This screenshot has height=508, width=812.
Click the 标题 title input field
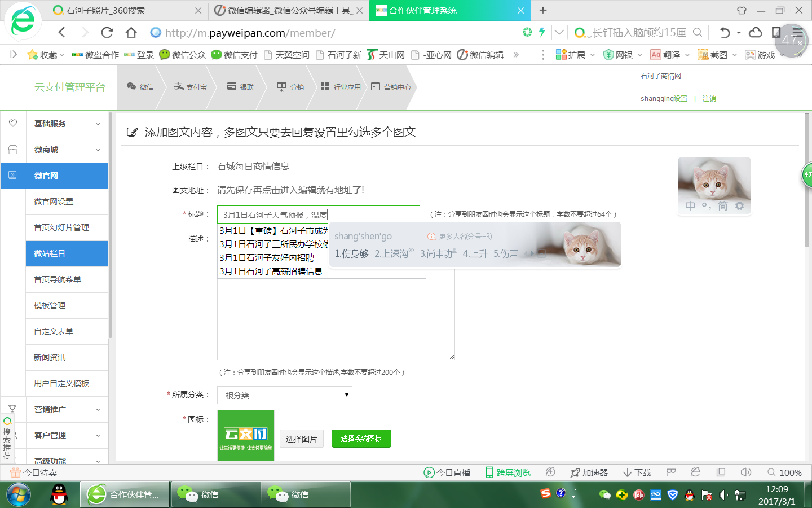319,214
